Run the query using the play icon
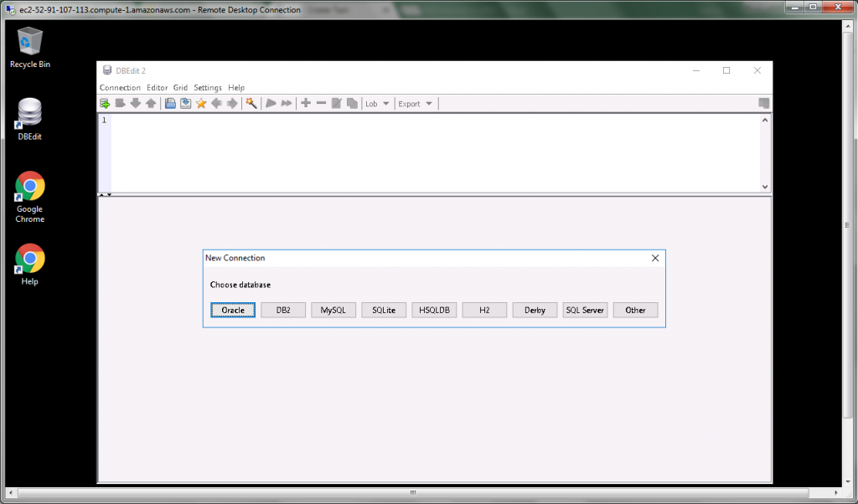Screen dimensions: 858x504 [x=270, y=103]
